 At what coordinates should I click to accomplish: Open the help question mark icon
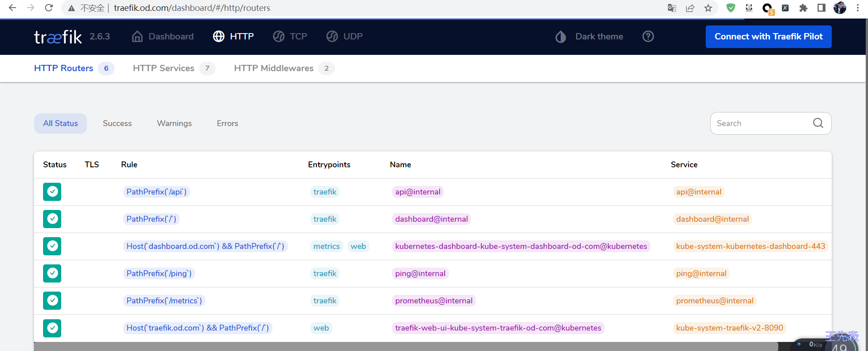click(648, 36)
